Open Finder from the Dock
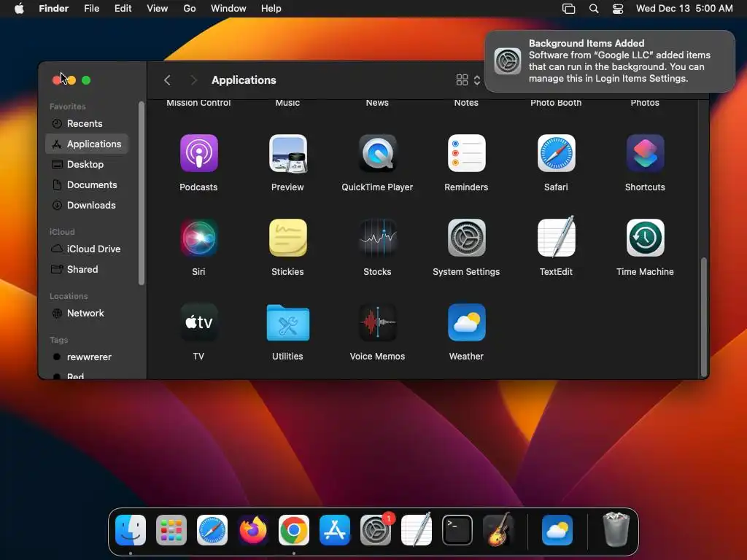Viewport: 747px width, 560px height. (131, 530)
